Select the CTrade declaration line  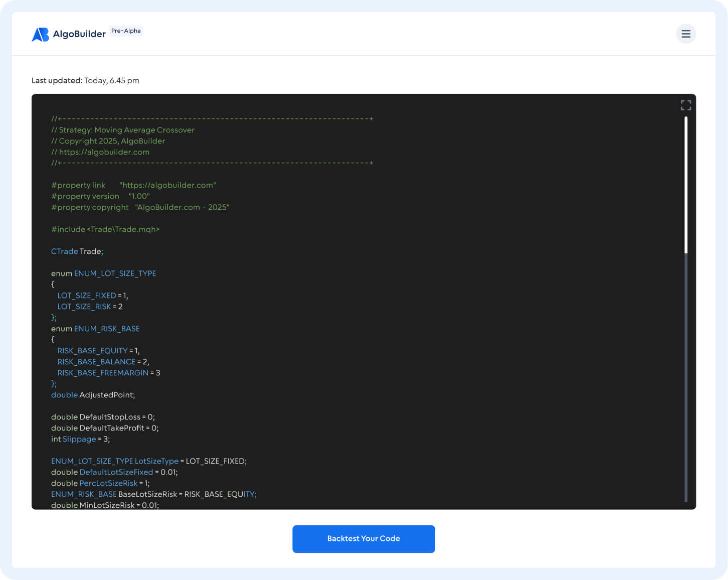(x=77, y=251)
